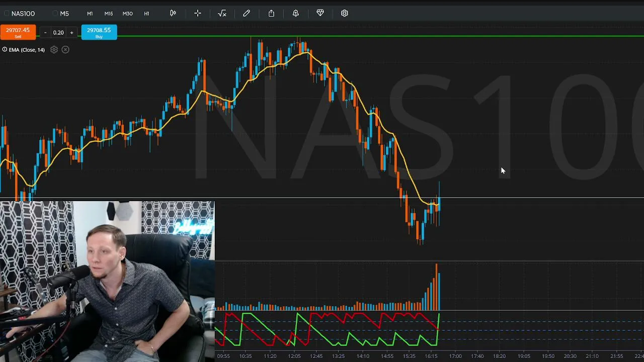The height and width of the screenshot is (362, 644).
Task: Open the chart type candlestick icon
Action: click(x=173, y=13)
